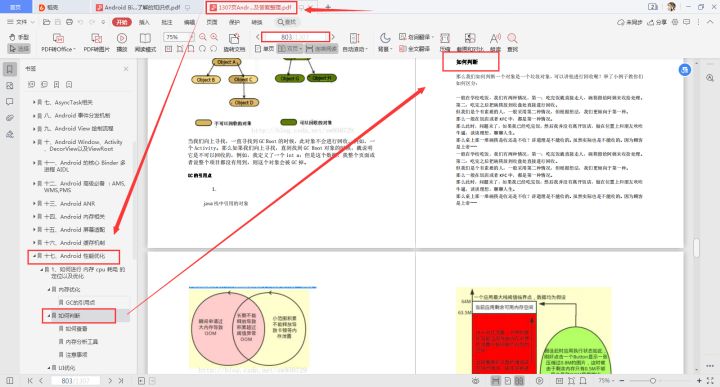Switch to Android B... pdf document tab
The width and height of the screenshot is (720, 387).
coord(142,7)
